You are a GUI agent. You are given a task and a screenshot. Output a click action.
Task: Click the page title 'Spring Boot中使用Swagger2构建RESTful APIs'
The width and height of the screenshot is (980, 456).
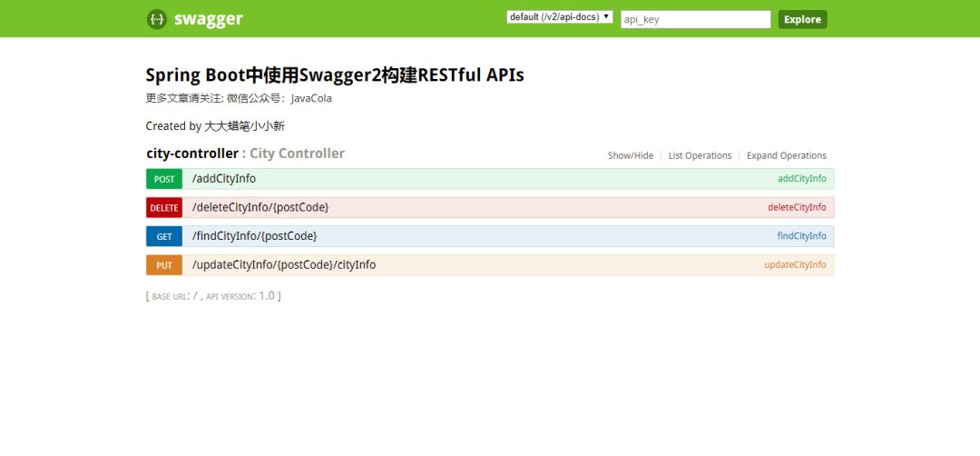pos(335,75)
